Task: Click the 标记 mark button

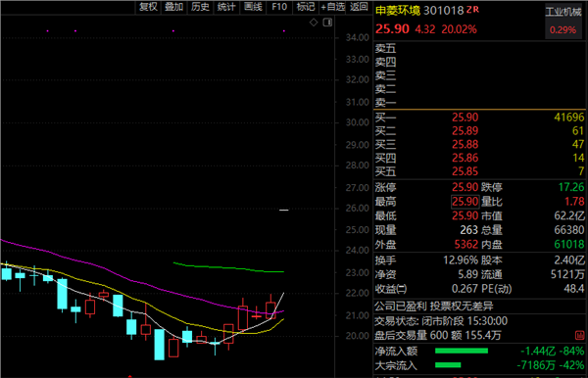Action: pos(306,7)
